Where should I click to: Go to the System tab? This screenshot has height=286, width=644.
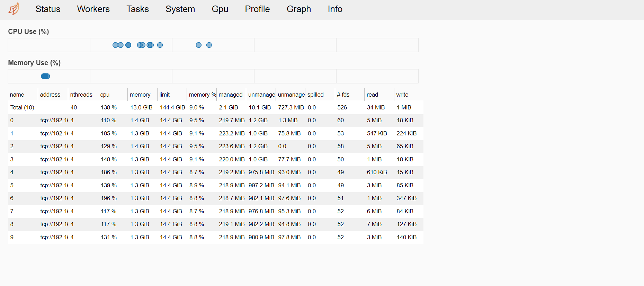tap(180, 9)
